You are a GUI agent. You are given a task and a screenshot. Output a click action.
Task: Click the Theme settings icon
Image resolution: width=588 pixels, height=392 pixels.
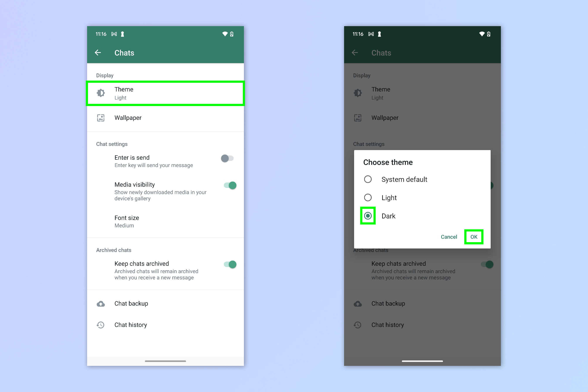point(101,92)
